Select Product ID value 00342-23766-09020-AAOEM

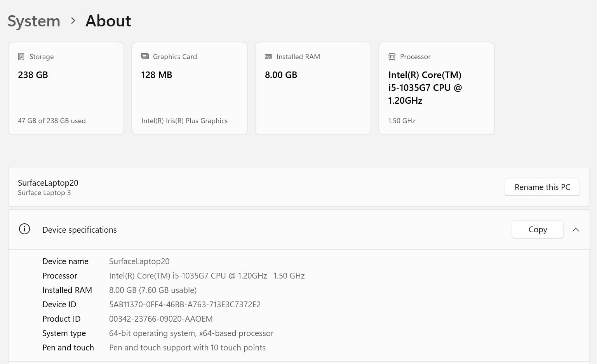click(161, 319)
